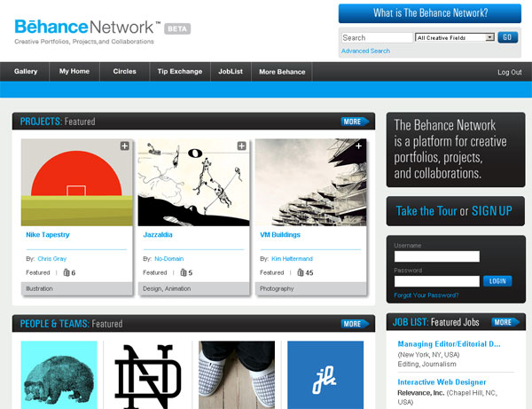Click the BETA badge next to logo
Image resolution: width=532 pixels, height=409 pixels.
coord(177,29)
